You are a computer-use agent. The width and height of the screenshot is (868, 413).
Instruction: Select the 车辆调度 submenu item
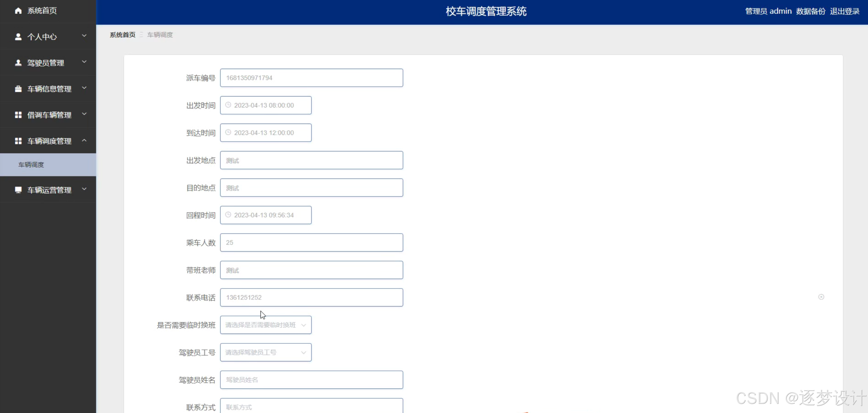(48, 165)
